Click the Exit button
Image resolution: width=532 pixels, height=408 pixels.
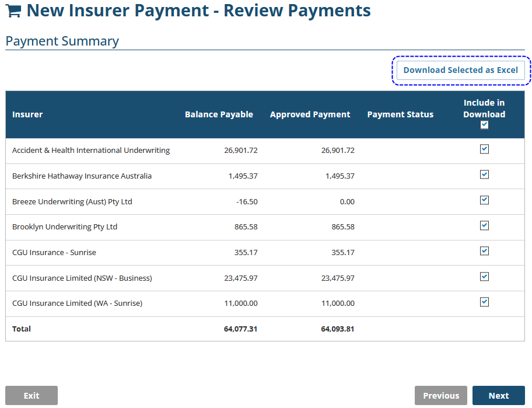pos(32,396)
